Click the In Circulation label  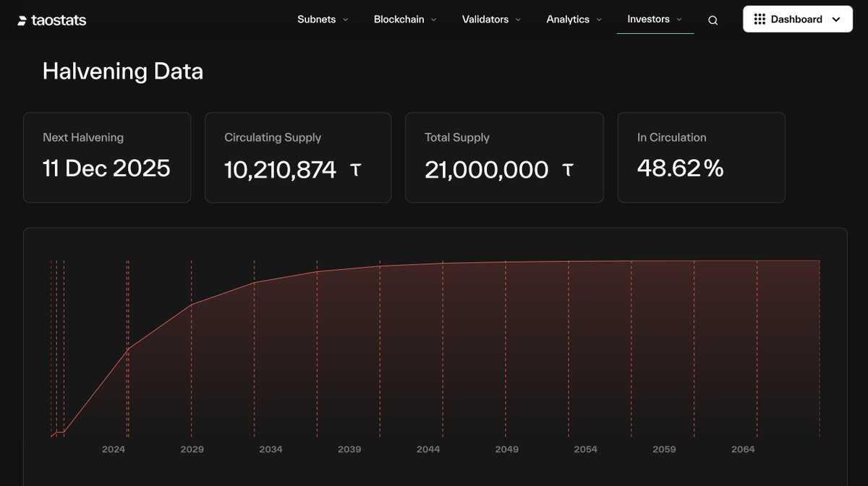(x=672, y=137)
